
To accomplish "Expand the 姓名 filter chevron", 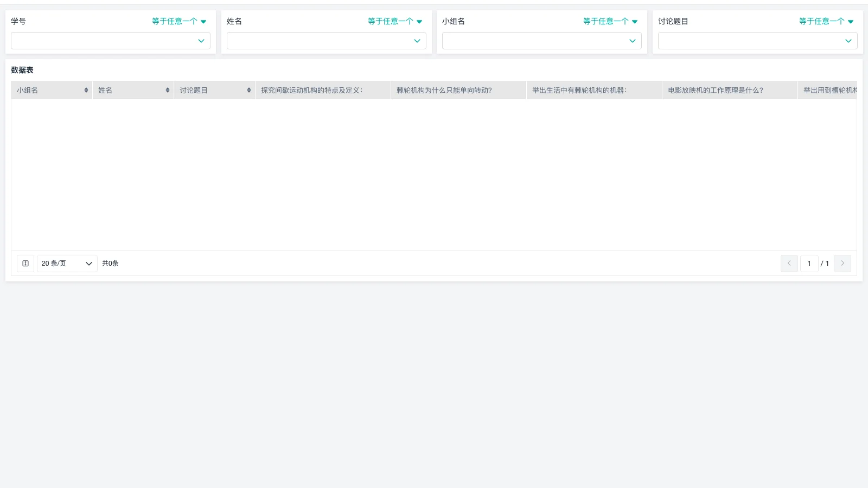I will pyautogui.click(x=417, y=41).
